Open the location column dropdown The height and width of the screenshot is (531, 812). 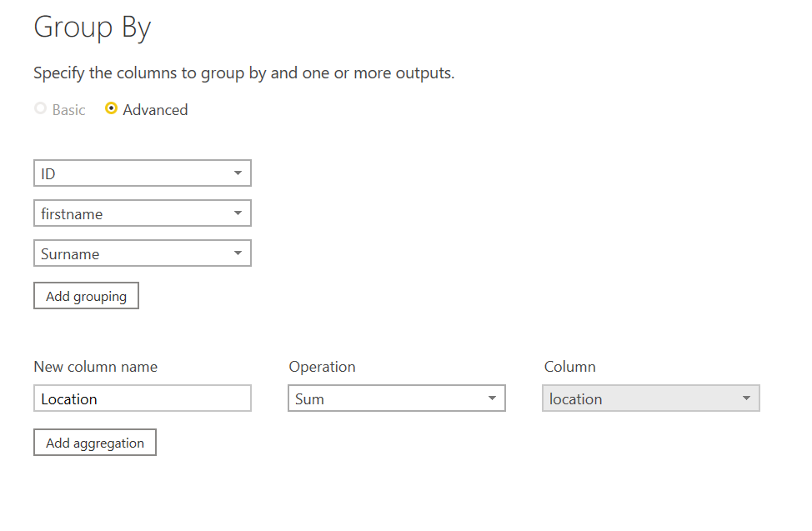point(651,398)
